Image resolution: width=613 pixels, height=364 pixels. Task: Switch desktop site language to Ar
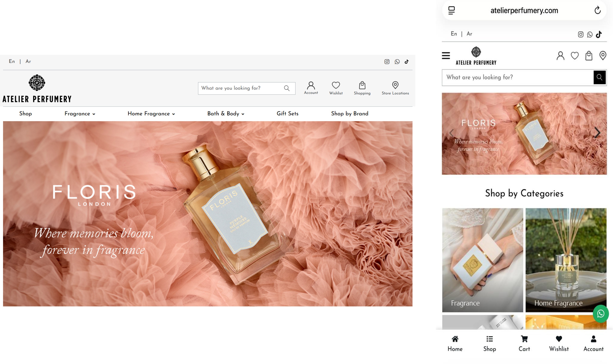tap(28, 61)
